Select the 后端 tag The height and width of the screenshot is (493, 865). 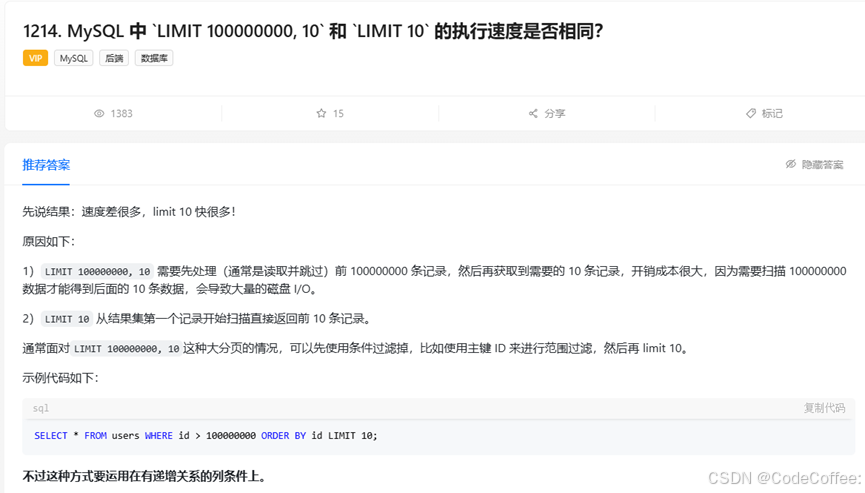point(114,58)
